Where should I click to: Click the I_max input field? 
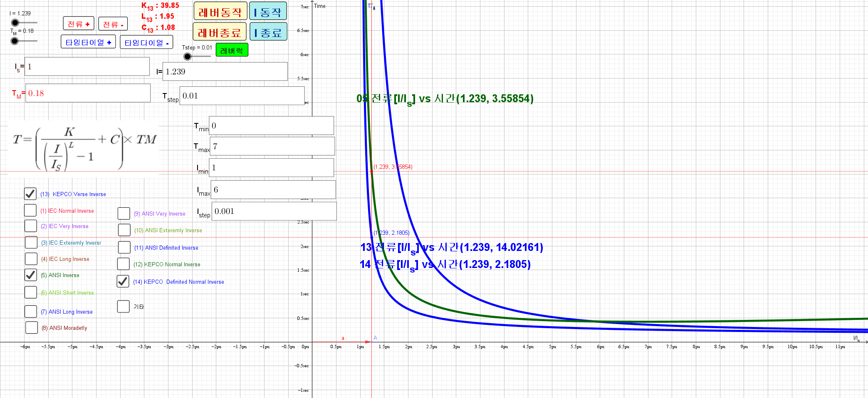273,189
